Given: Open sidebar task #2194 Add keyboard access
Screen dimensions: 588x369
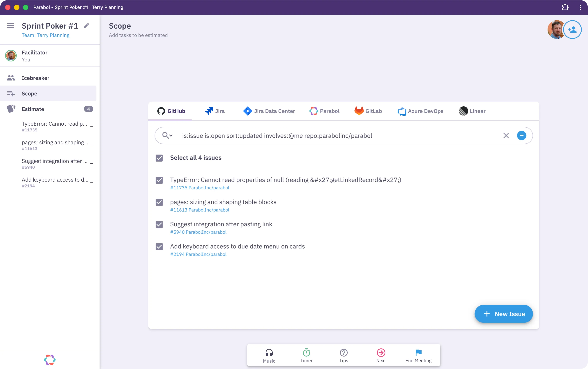Looking at the screenshot, I should click(55, 182).
